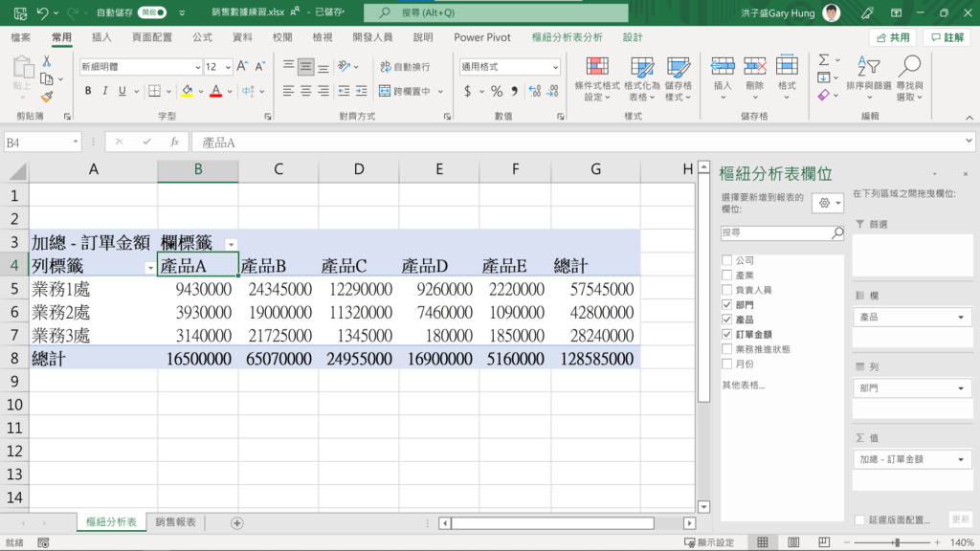Toggle Bold formatting
The height and width of the screenshot is (551, 980).
(x=88, y=91)
